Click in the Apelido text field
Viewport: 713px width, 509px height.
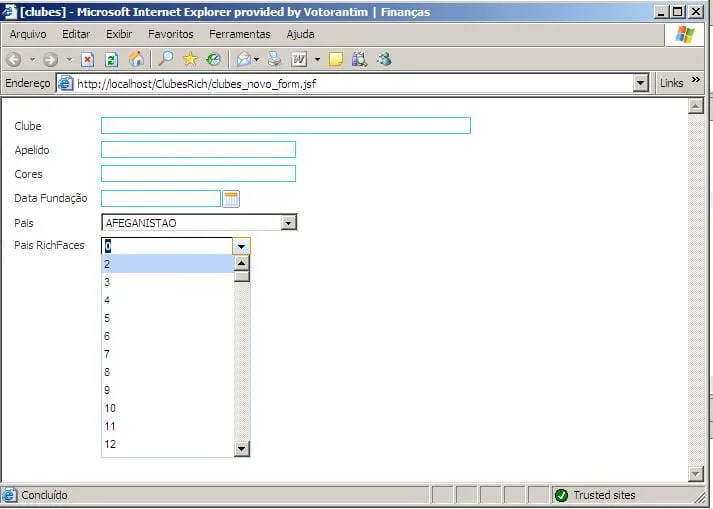(x=198, y=150)
